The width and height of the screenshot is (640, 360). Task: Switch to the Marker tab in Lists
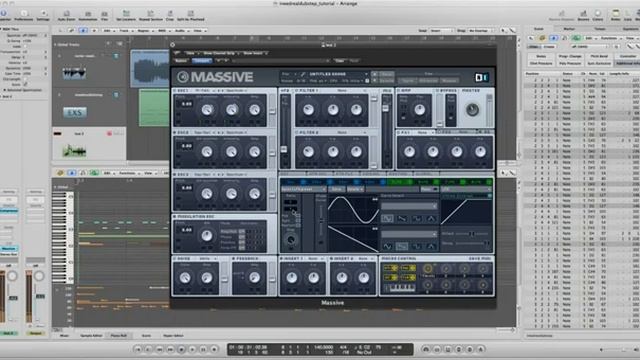(x=569, y=29)
